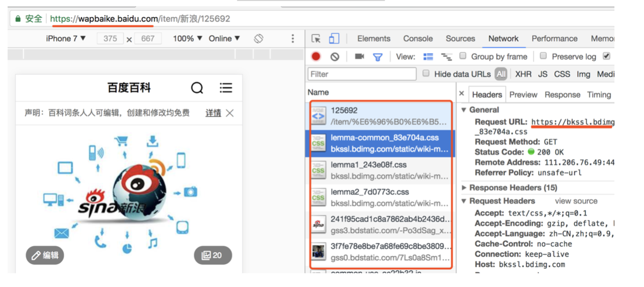Switch to the Elements tab
Viewport: 644px width, 287px height.
coord(373,38)
